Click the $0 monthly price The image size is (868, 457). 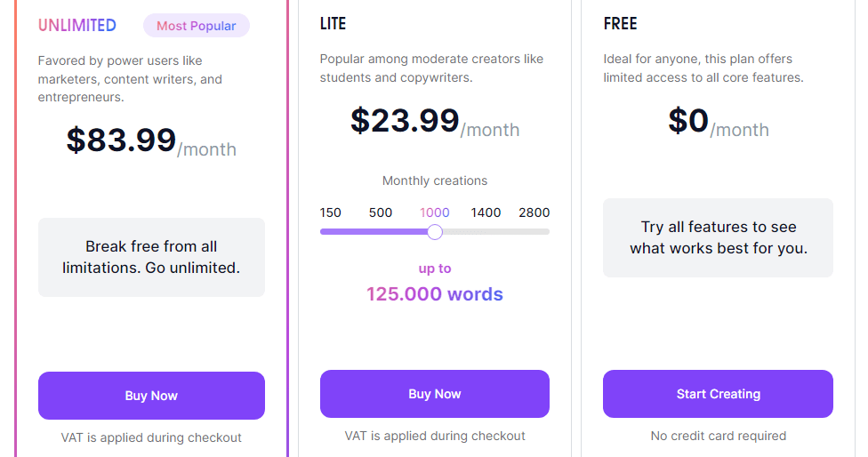689,121
